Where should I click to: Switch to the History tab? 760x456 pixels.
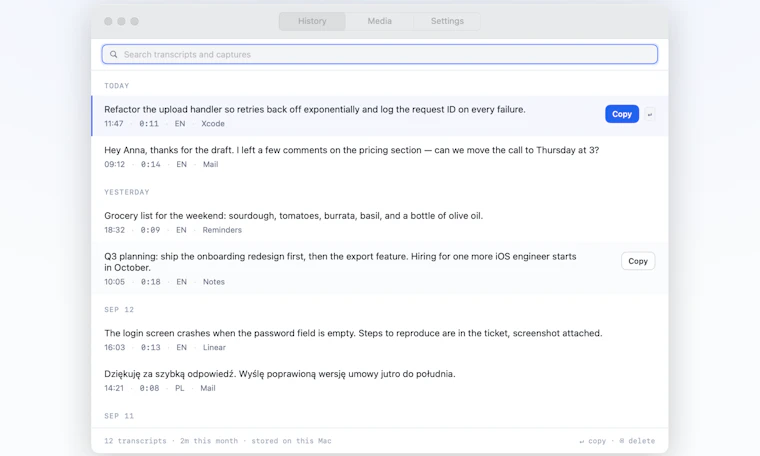[x=312, y=21]
